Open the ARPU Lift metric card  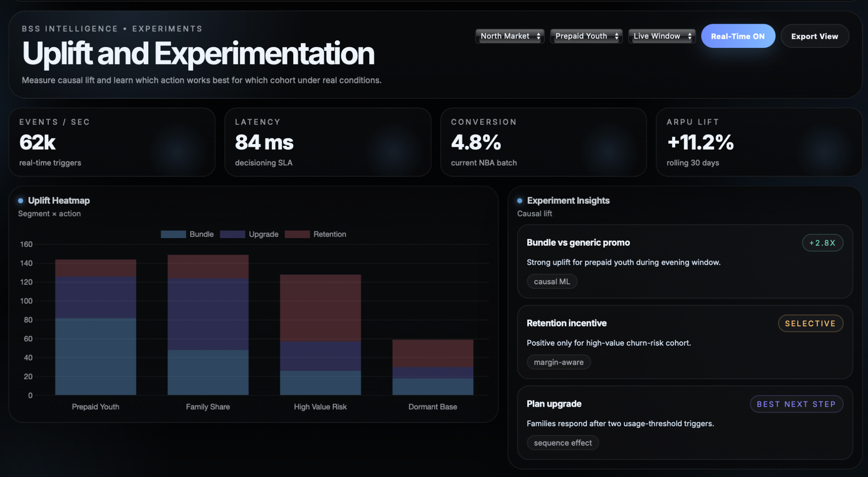tap(759, 142)
